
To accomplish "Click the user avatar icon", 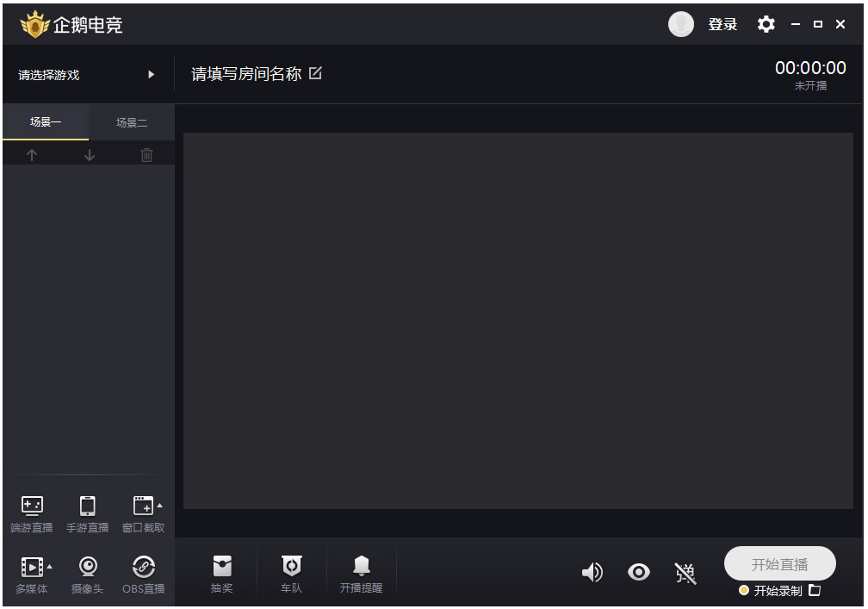I will (680, 24).
